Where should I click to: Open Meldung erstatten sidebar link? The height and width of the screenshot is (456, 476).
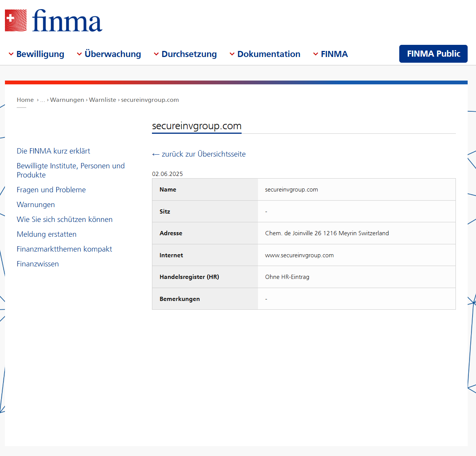coord(47,234)
